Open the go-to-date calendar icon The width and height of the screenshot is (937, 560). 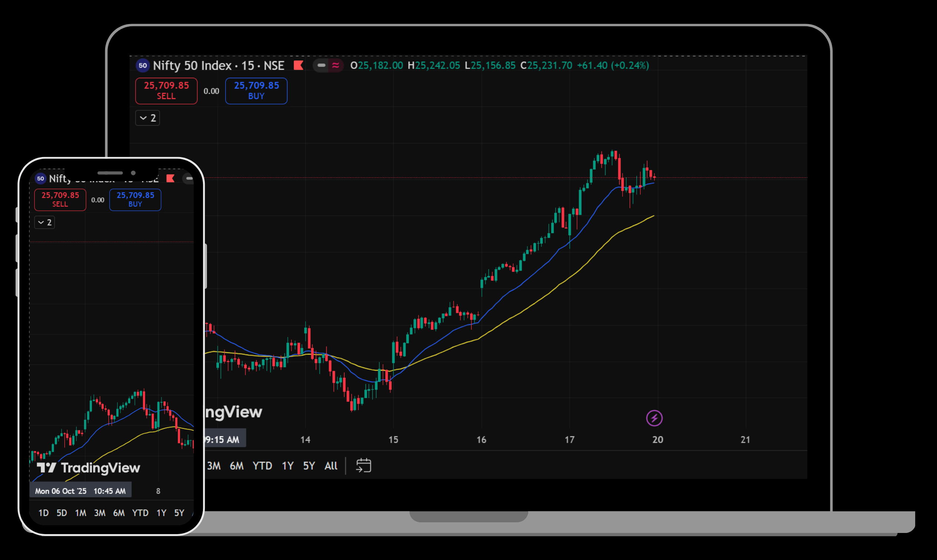363,465
